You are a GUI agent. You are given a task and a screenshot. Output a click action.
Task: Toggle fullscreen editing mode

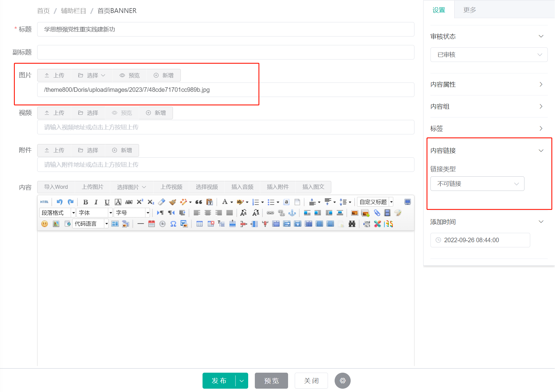[x=407, y=202]
